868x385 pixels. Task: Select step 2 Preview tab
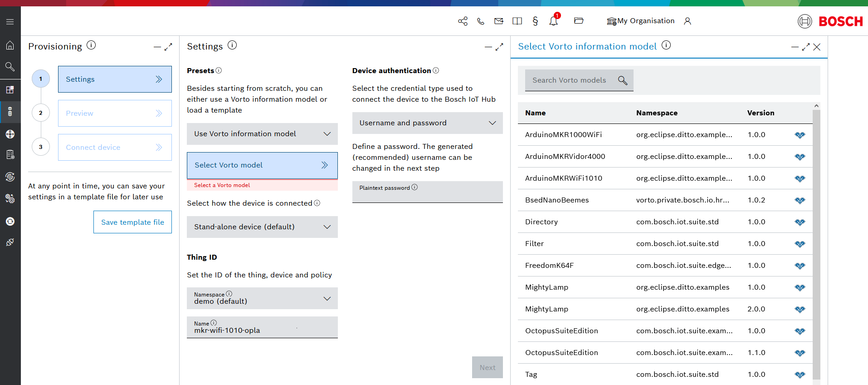[x=115, y=113]
